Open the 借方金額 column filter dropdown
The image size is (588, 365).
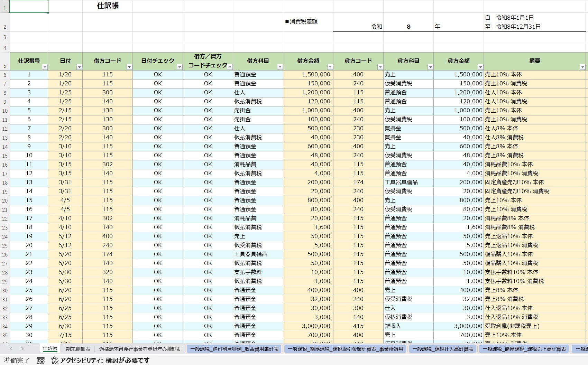coord(330,67)
